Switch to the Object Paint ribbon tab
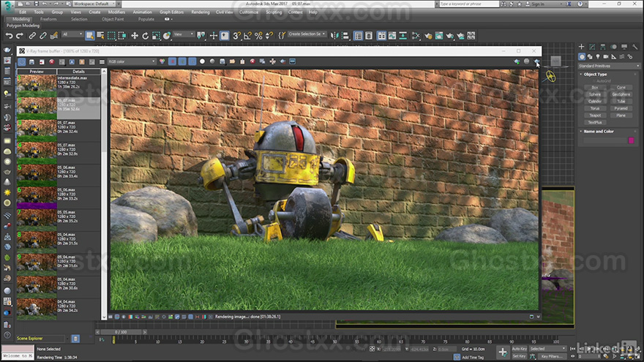The image size is (644, 362). click(x=113, y=19)
